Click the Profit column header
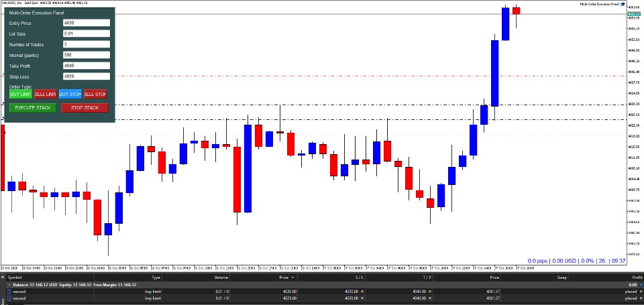 point(637,278)
